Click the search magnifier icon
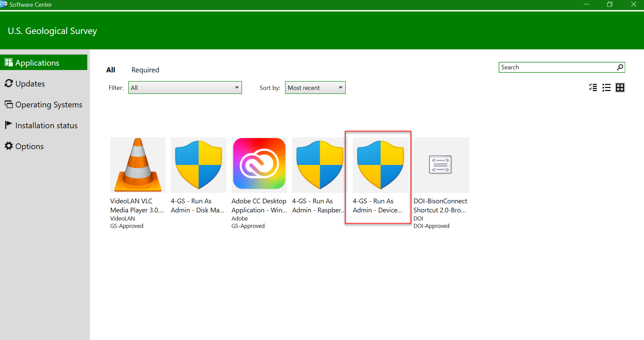 tap(620, 67)
